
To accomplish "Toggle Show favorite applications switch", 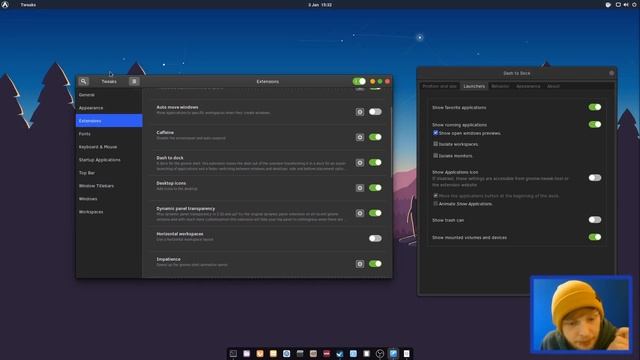I will tap(595, 107).
